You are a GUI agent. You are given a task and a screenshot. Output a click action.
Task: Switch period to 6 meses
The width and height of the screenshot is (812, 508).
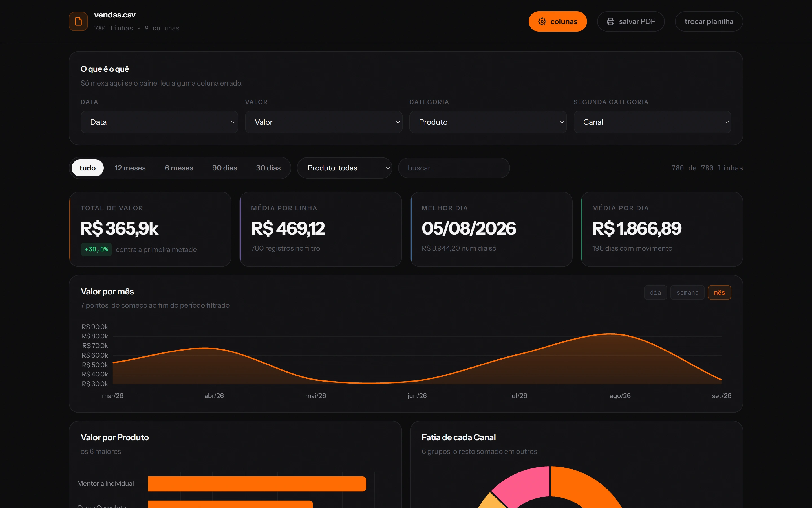click(x=179, y=168)
